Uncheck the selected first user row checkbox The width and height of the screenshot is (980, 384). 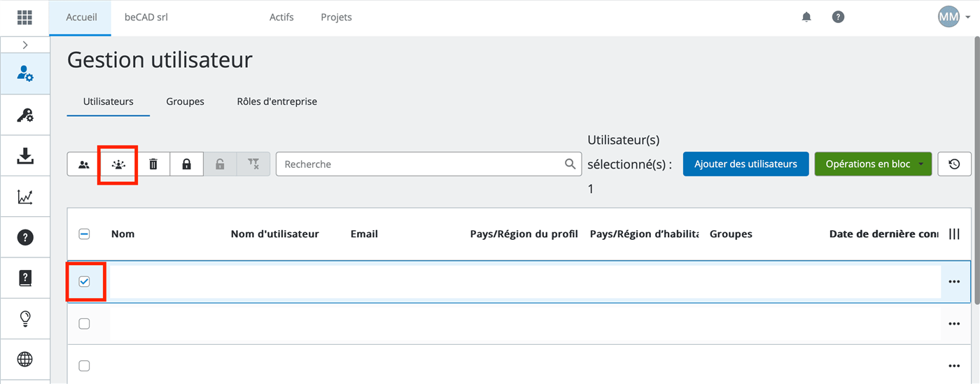[85, 282]
